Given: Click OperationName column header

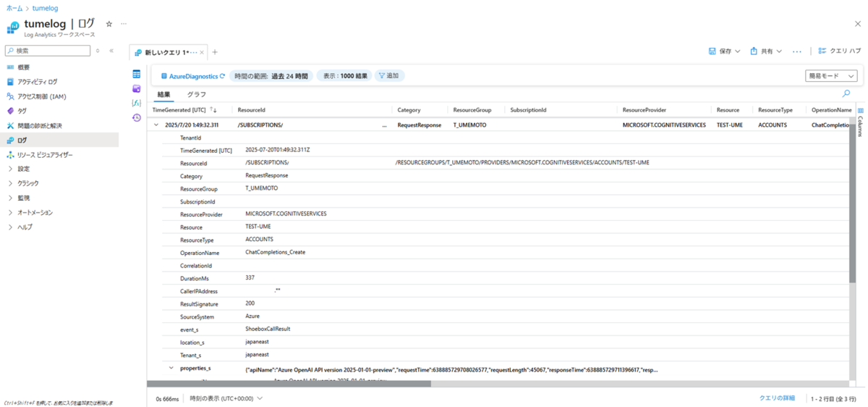Looking at the screenshot, I should pos(832,110).
